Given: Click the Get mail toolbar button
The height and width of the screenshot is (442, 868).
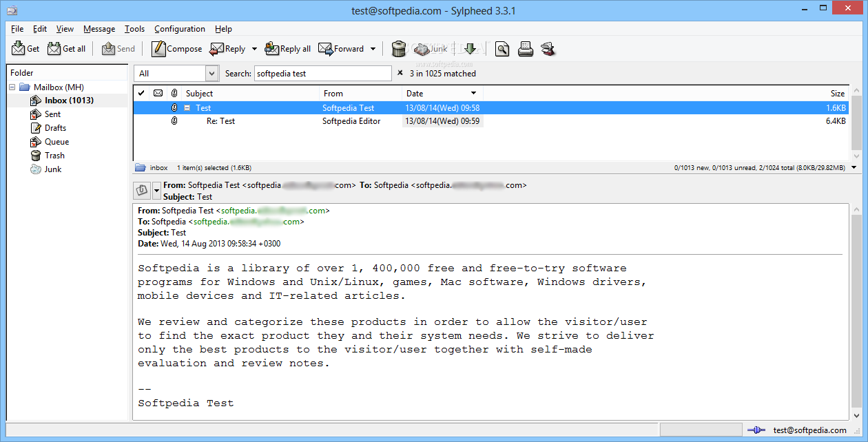Looking at the screenshot, I should click(x=26, y=49).
